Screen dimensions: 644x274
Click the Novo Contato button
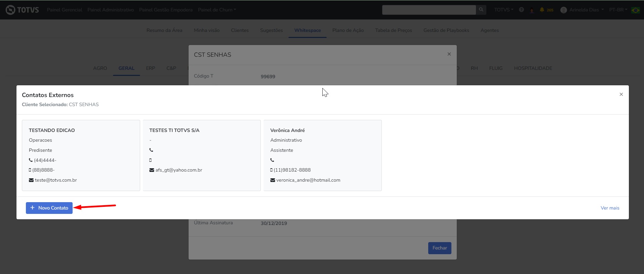[49, 208]
